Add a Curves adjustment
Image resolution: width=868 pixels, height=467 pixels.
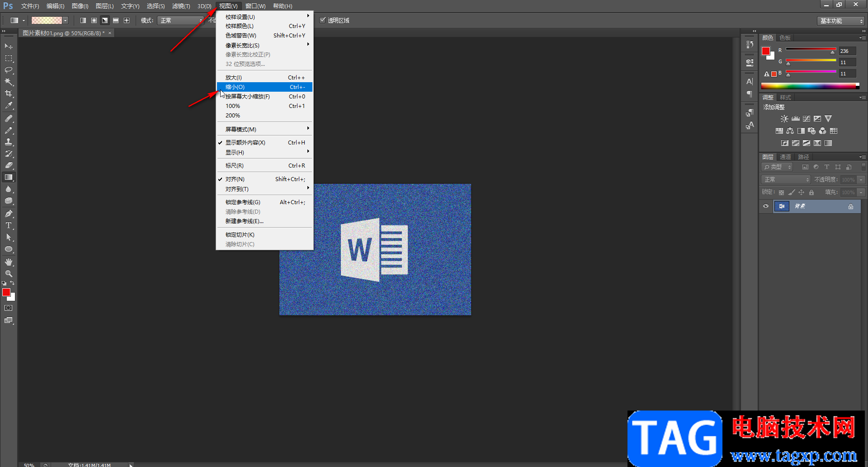(807, 119)
